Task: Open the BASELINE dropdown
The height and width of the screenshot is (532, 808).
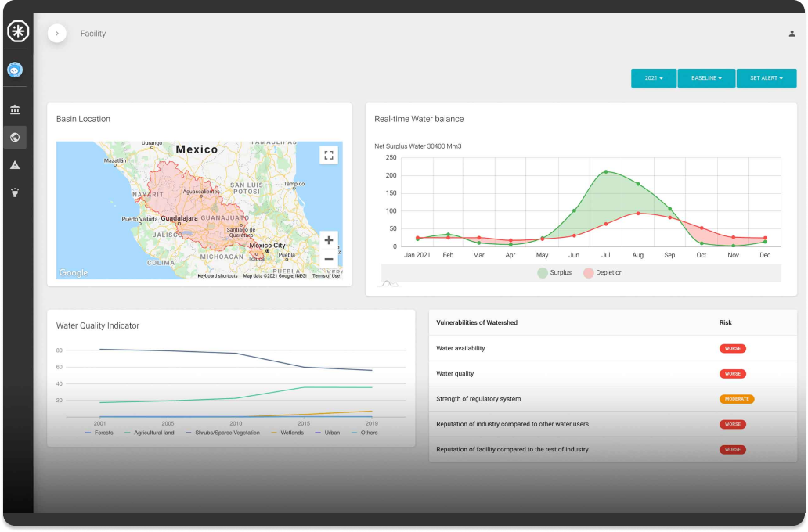Action: [706, 78]
